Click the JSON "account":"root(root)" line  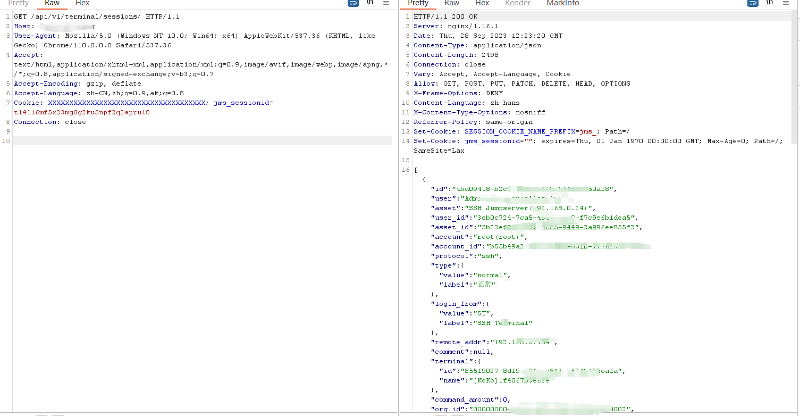click(479, 237)
